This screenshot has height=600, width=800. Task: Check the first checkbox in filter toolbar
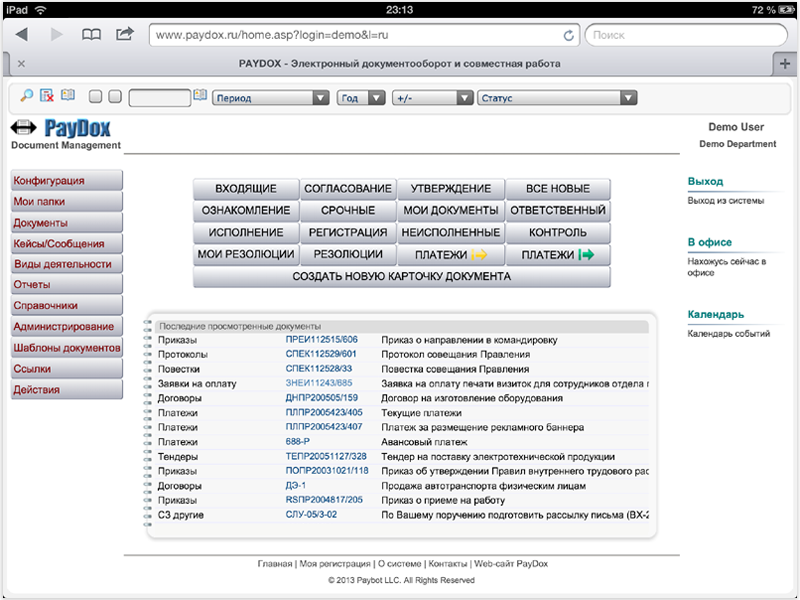[96, 98]
